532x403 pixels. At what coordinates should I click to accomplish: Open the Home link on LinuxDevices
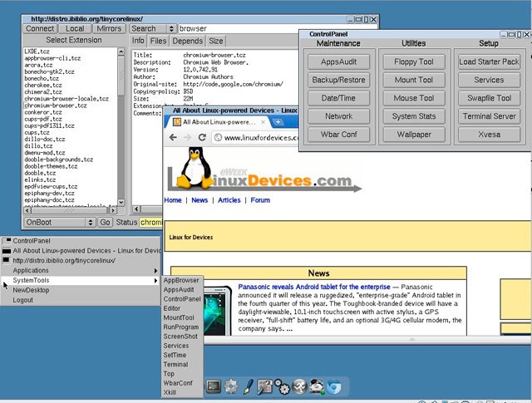pos(173,200)
